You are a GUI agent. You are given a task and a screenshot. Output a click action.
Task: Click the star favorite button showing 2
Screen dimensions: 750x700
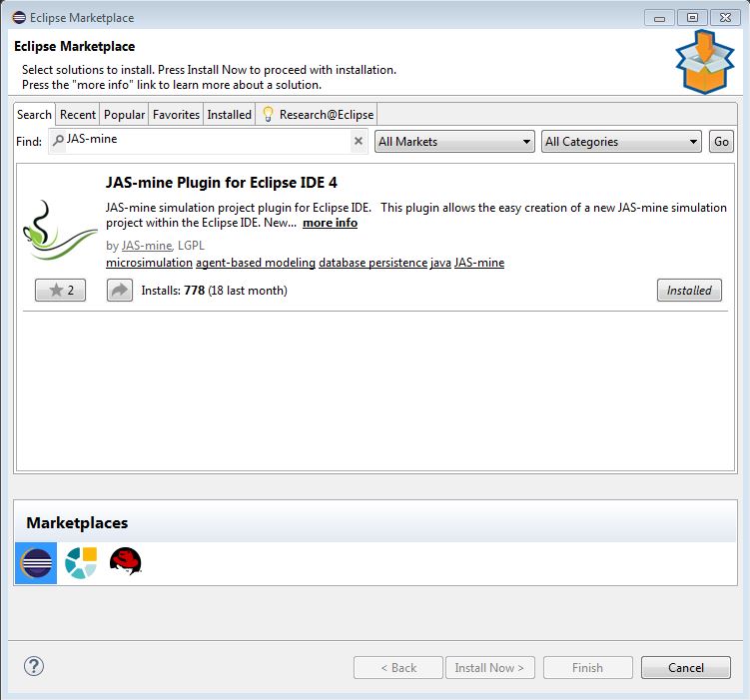pyautogui.click(x=60, y=291)
